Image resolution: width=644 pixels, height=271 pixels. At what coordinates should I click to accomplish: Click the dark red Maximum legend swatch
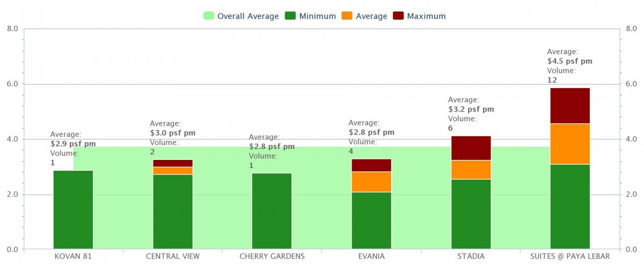click(x=398, y=16)
